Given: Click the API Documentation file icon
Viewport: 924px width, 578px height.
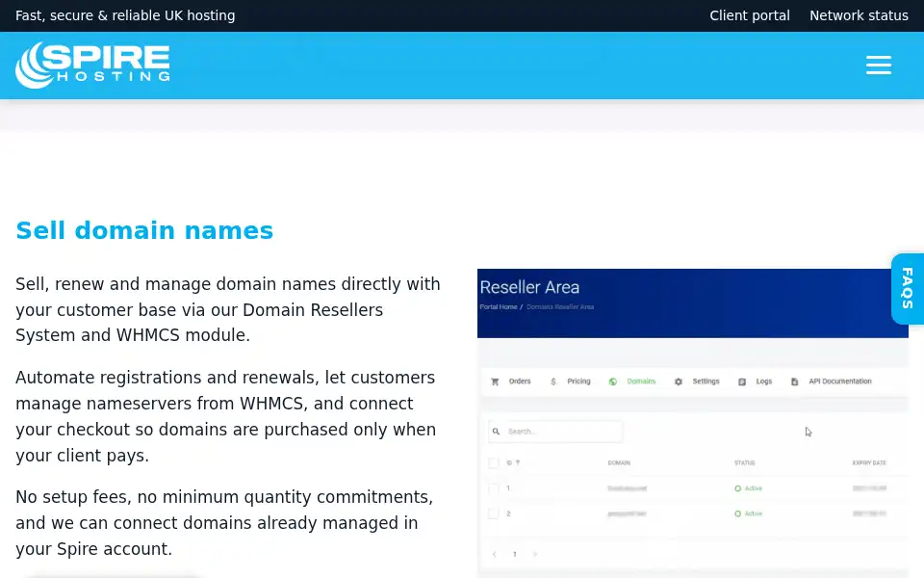Looking at the screenshot, I should pos(794,381).
